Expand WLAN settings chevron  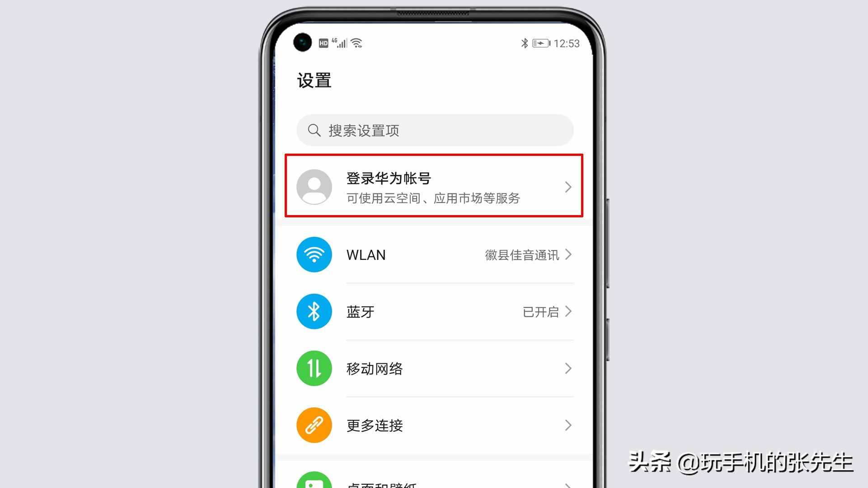pyautogui.click(x=569, y=255)
